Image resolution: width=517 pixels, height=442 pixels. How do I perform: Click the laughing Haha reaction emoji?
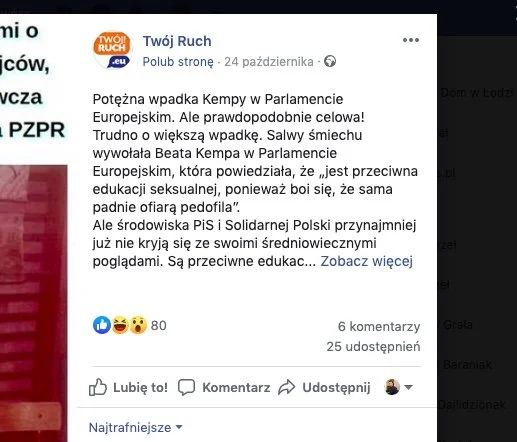(120, 325)
